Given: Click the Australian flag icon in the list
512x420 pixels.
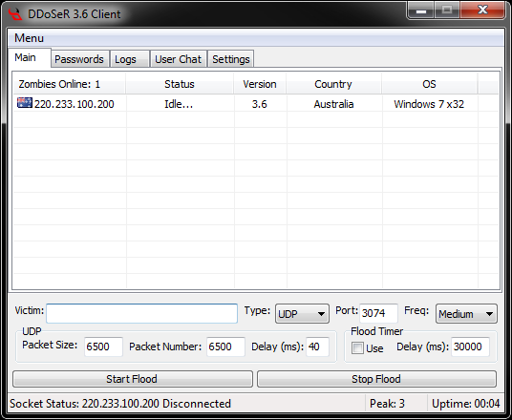Looking at the screenshot, I should 25,103.
